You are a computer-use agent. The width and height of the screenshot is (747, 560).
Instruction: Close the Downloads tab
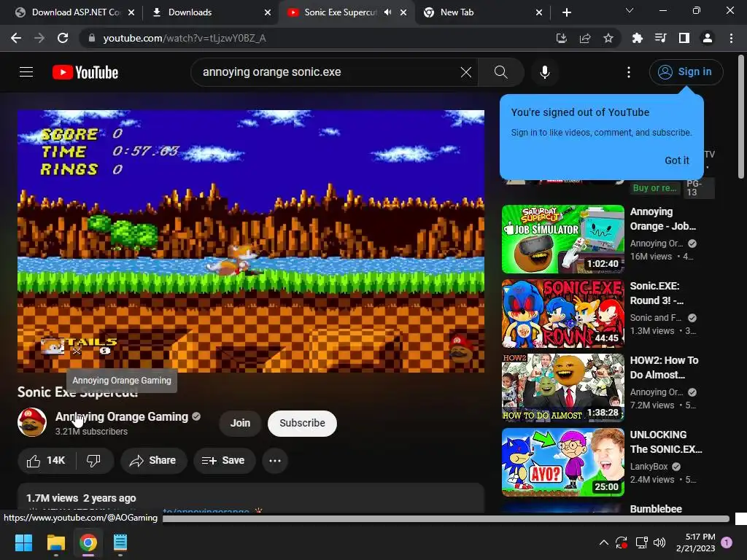(268, 12)
